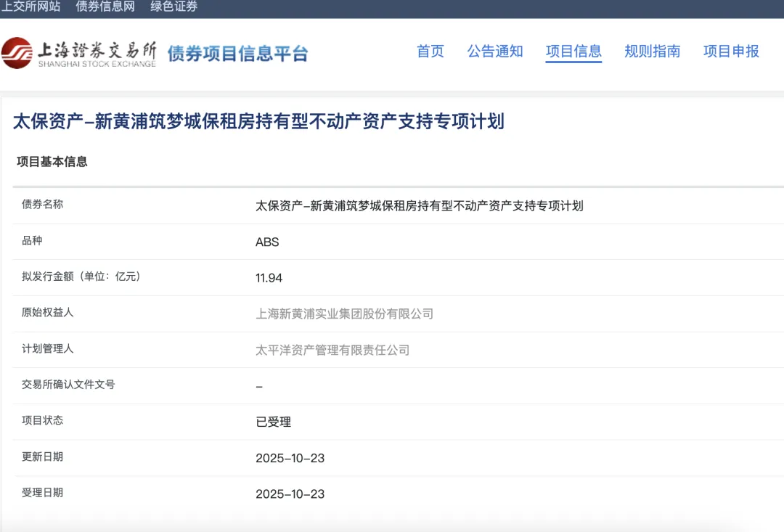Click the date value in the 更新日期 row
784x532 pixels.
(290, 458)
